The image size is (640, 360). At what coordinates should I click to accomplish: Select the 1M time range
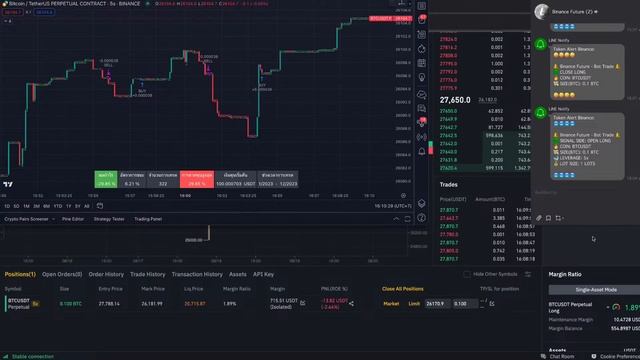(26, 206)
